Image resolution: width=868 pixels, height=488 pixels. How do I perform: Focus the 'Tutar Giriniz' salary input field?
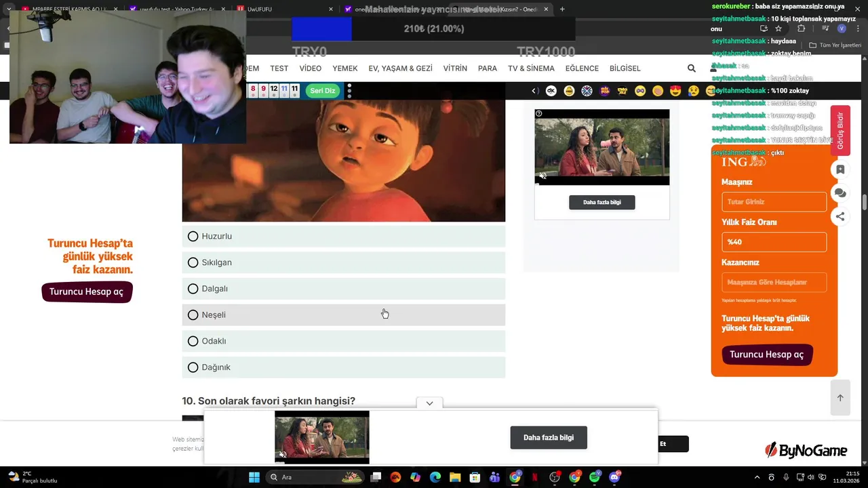(x=774, y=202)
